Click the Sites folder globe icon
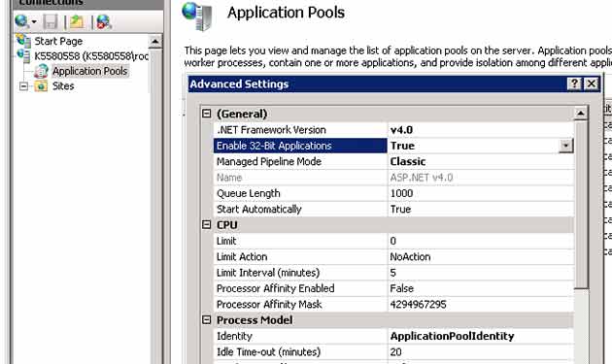Viewport: 612px width, 364px height. click(x=41, y=86)
